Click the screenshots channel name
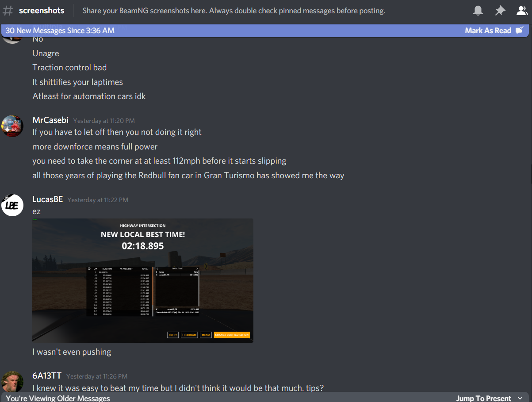This screenshot has height=402, width=532. 42,11
